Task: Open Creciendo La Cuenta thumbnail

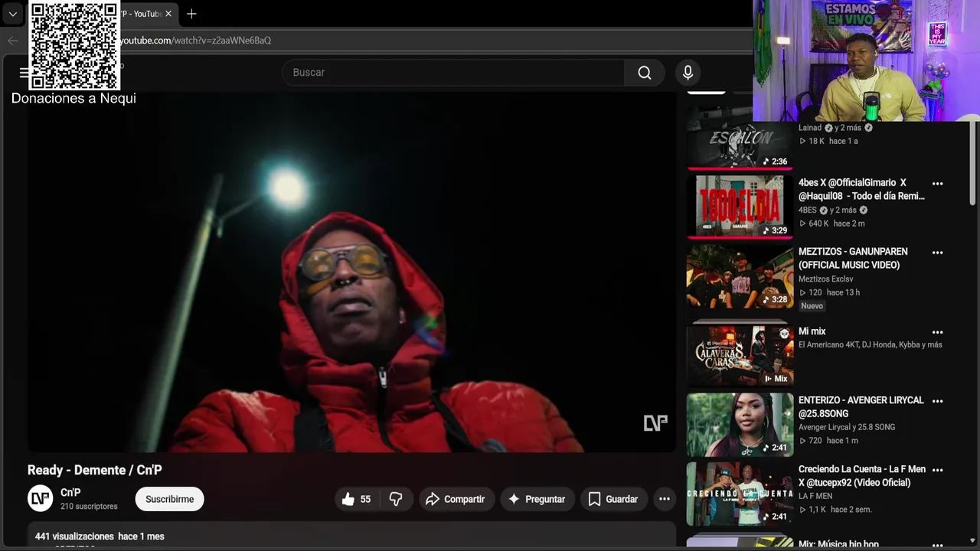Action: [x=740, y=494]
